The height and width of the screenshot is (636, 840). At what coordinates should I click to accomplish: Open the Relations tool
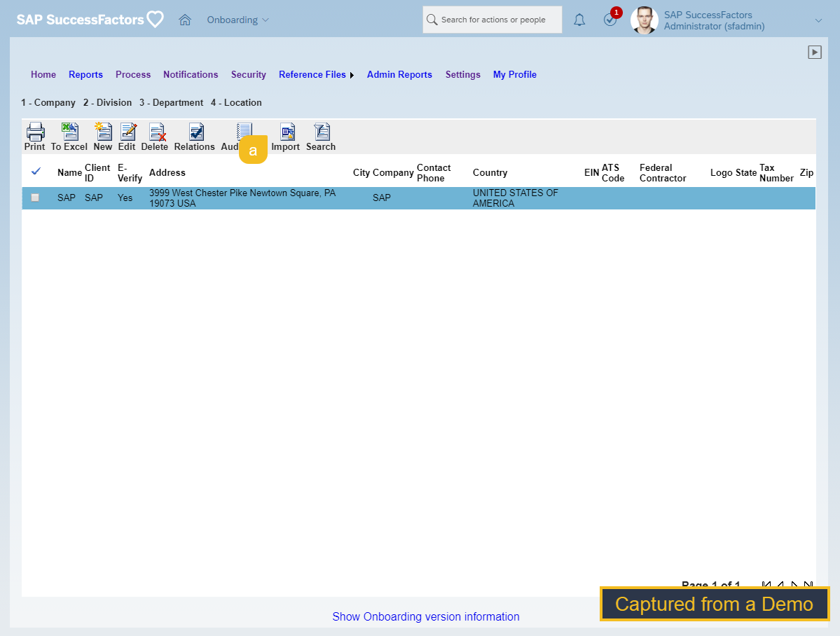[196, 132]
